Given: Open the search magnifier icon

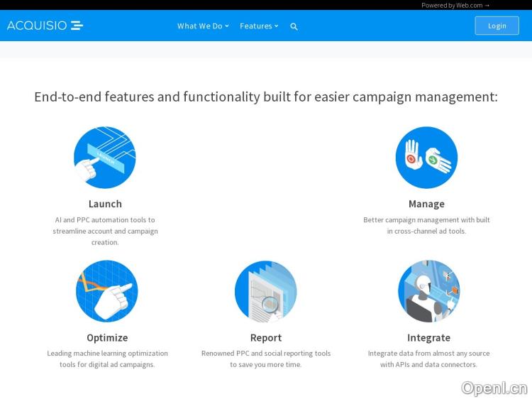Looking at the screenshot, I should [x=294, y=26].
